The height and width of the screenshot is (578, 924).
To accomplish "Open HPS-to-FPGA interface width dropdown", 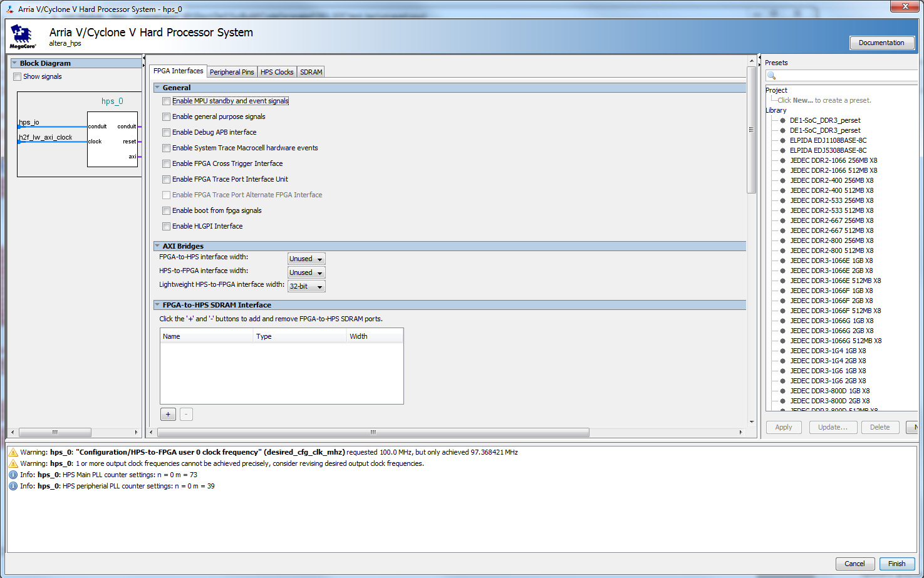I will point(306,272).
